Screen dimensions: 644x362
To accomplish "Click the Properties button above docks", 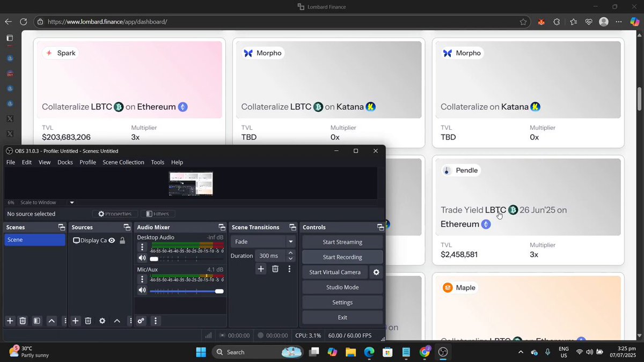I will tap(115, 214).
